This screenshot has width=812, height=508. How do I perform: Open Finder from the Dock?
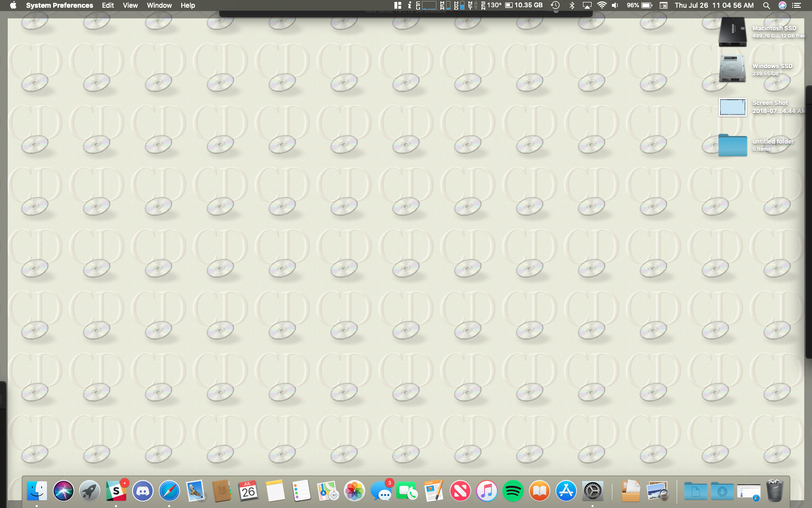point(37,491)
